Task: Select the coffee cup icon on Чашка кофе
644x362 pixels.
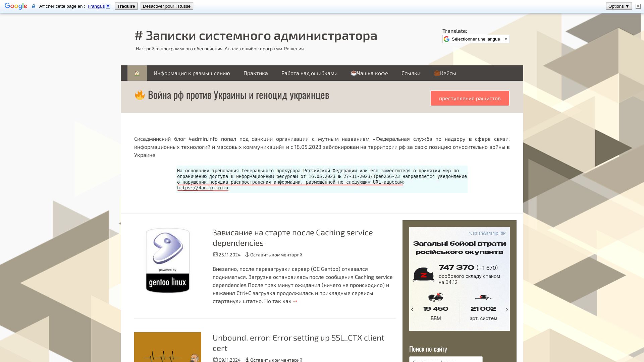Action: (354, 73)
